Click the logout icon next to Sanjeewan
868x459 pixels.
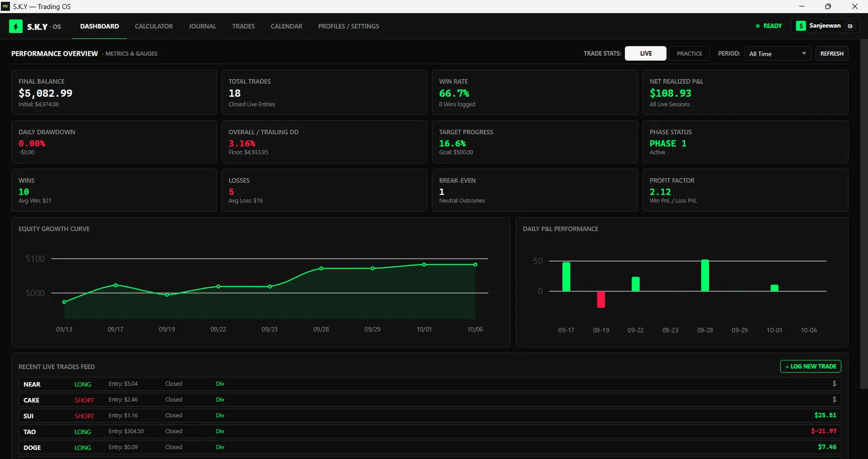click(850, 26)
